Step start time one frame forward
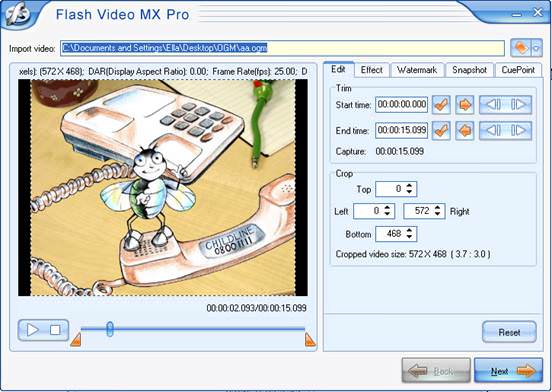 pos(519,105)
